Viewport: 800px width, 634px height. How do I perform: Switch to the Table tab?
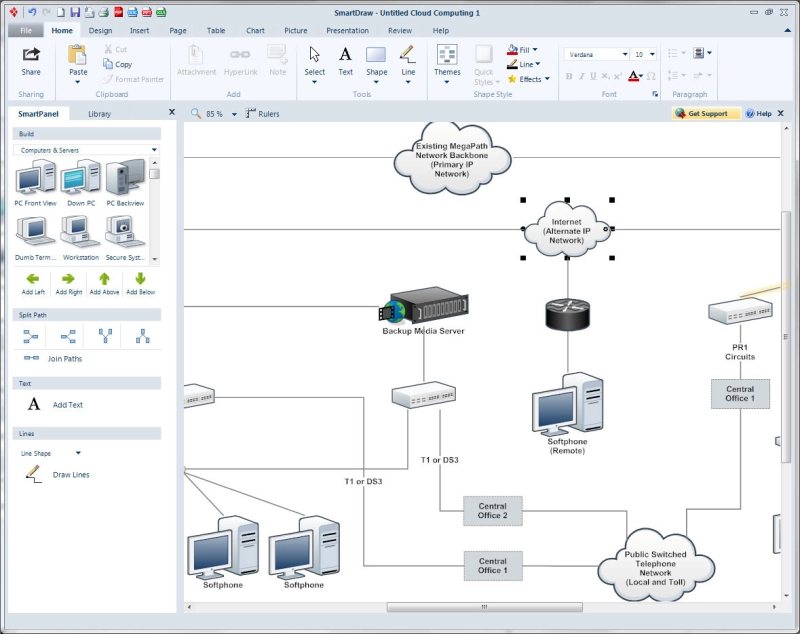click(216, 31)
